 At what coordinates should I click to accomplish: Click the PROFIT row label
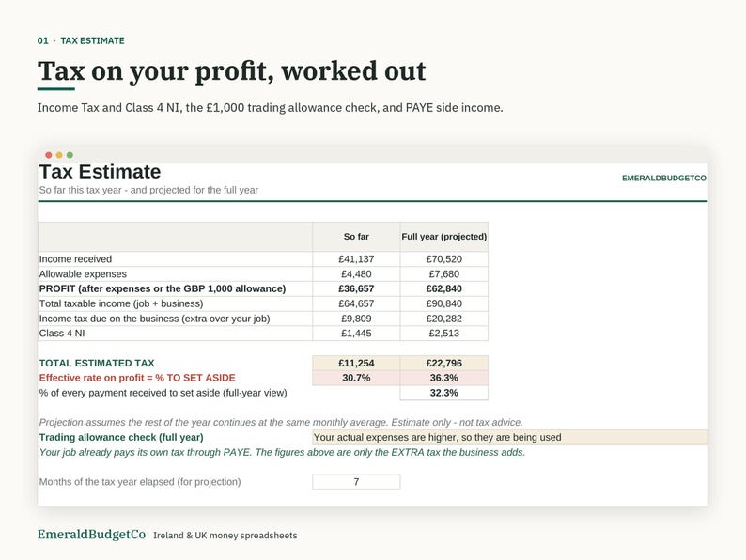tap(163, 288)
